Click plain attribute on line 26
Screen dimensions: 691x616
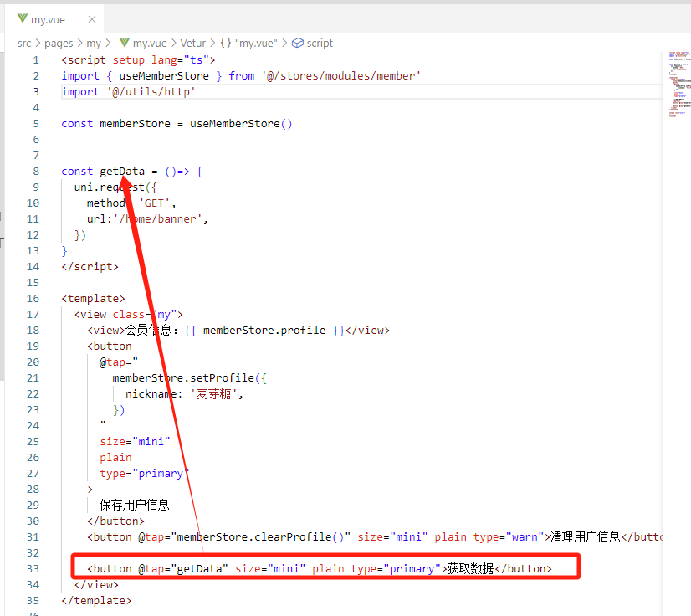[x=115, y=458]
